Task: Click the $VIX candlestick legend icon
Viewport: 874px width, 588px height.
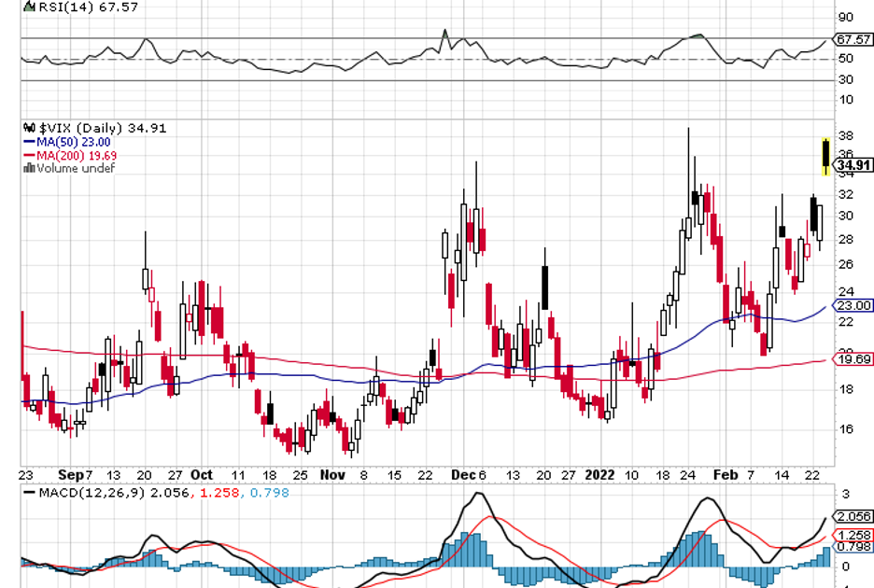Action: (30, 128)
